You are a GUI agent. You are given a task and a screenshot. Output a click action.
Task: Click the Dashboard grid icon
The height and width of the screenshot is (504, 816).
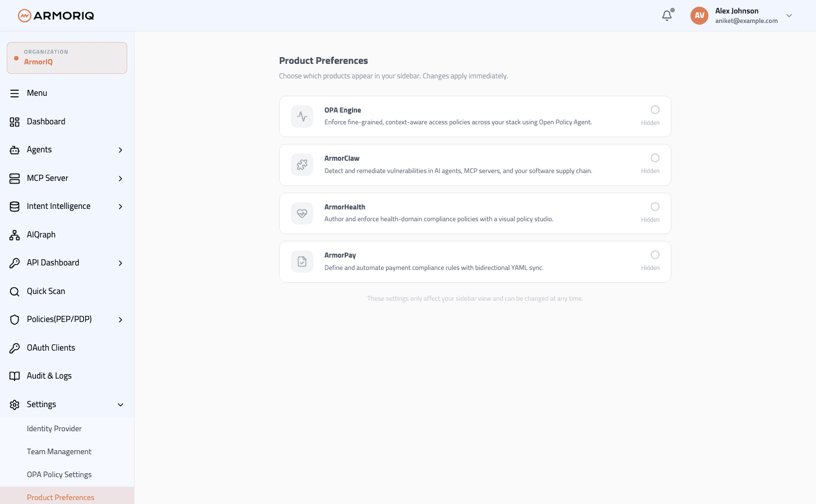tap(15, 122)
